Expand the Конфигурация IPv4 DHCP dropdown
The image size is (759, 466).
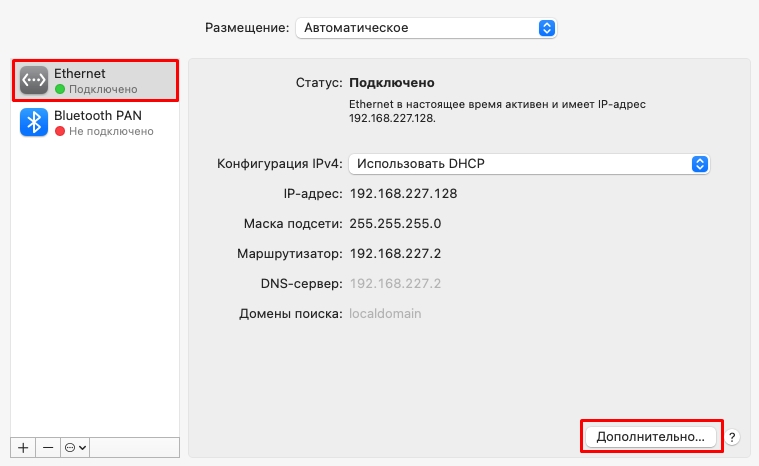[529, 164]
